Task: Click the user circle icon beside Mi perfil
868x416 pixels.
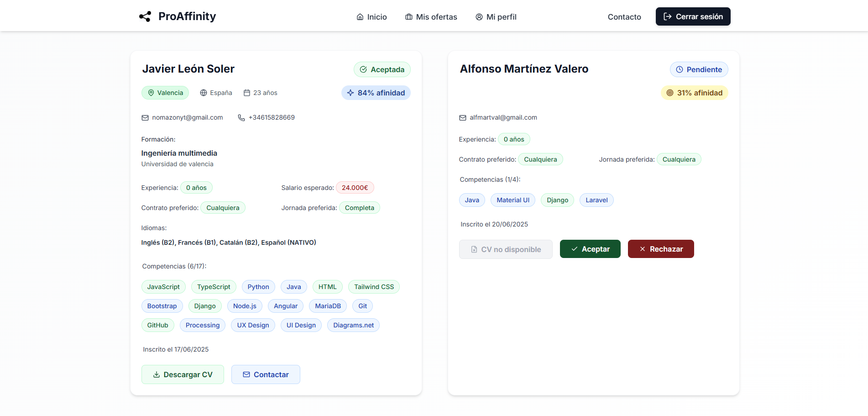Action: [x=479, y=17]
